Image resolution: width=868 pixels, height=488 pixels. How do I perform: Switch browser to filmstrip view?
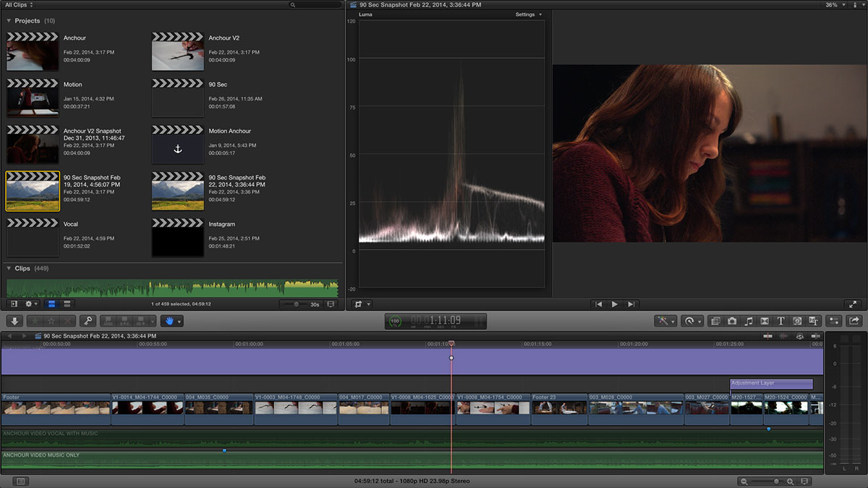[x=51, y=304]
